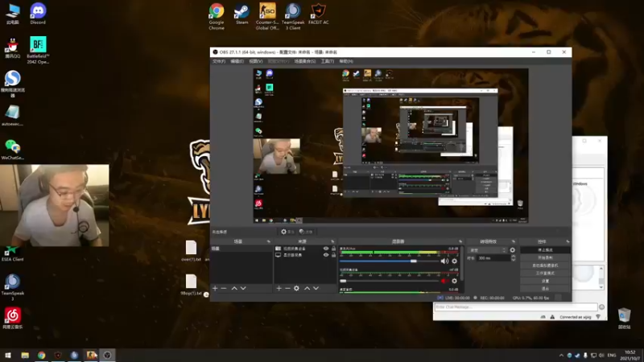Open NetEase Cloud Music desktop shortcut
The width and height of the screenshot is (644, 362).
12,319
